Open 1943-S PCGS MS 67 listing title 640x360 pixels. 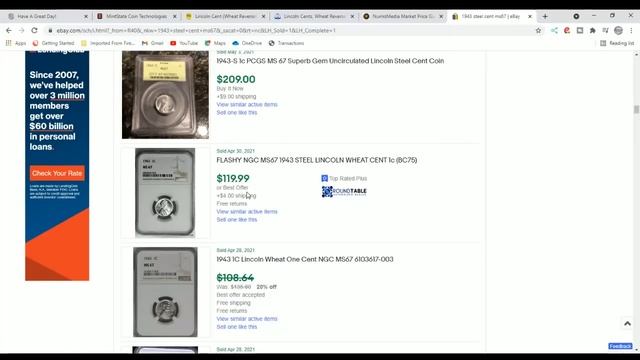point(330,61)
